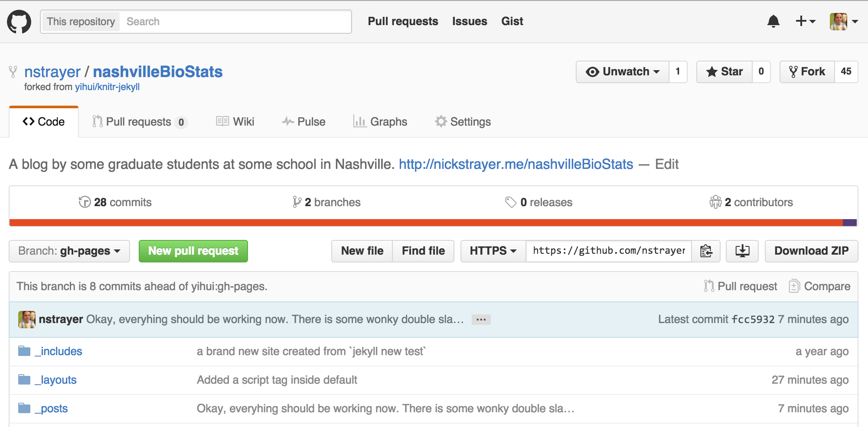This screenshot has width=868, height=427.
Task: Open the _includes folder icon
Action: point(24,351)
